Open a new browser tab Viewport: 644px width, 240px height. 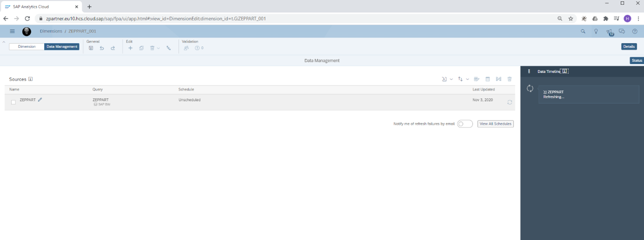90,6
